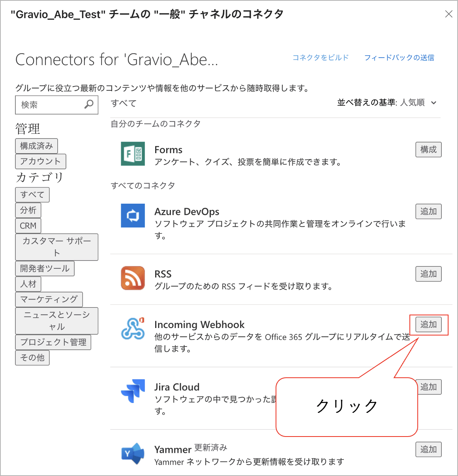
Task: Click the search magnifier icon
Action: click(x=89, y=104)
